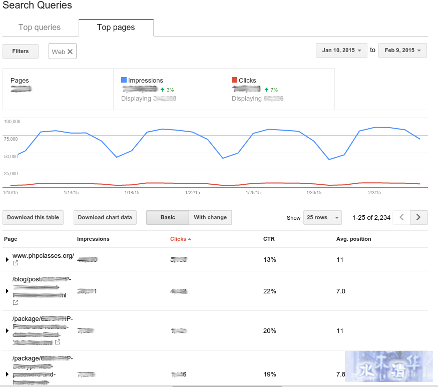438x387 pixels.
Task: Click the red Clicks legend square
Action: (x=234, y=80)
